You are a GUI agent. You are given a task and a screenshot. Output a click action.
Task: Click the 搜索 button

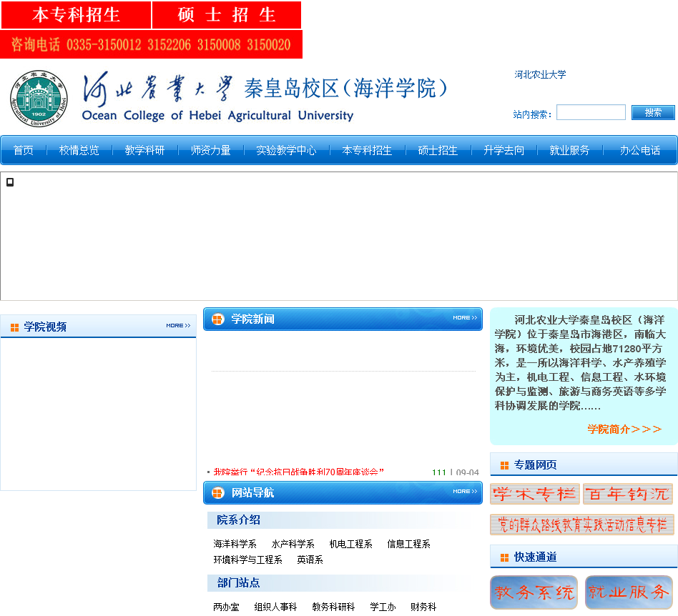pos(653,112)
